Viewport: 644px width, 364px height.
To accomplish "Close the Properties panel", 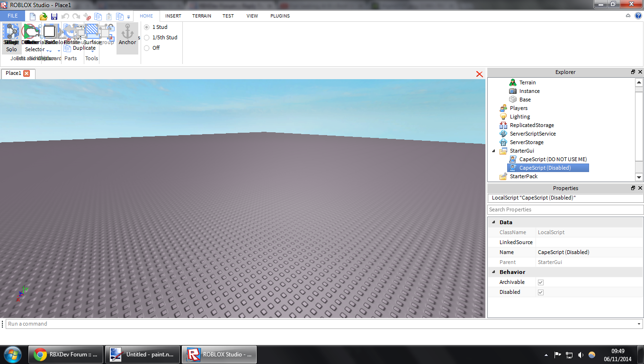I will (640, 188).
